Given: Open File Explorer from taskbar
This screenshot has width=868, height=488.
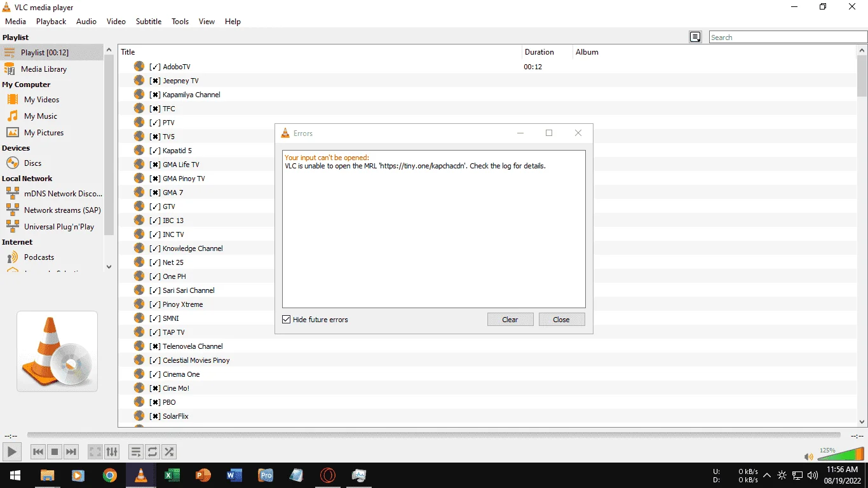Looking at the screenshot, I should tap(47, 475).
